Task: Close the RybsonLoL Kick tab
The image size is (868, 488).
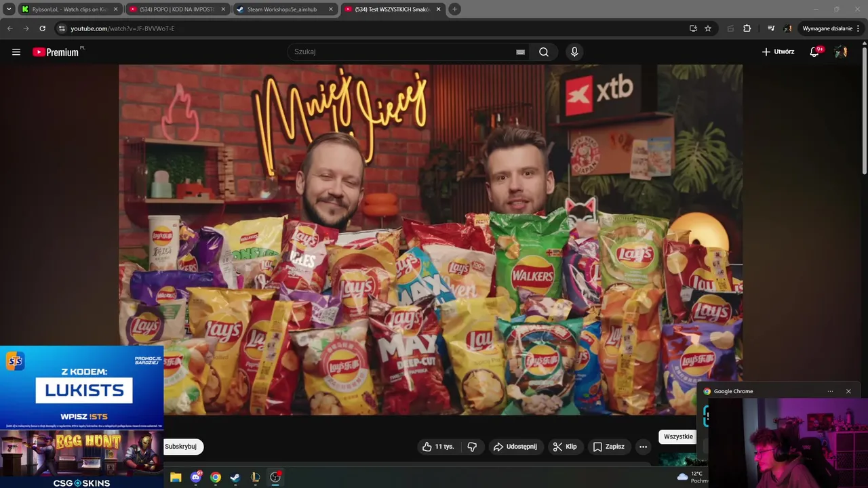Action: pos(115,9)
